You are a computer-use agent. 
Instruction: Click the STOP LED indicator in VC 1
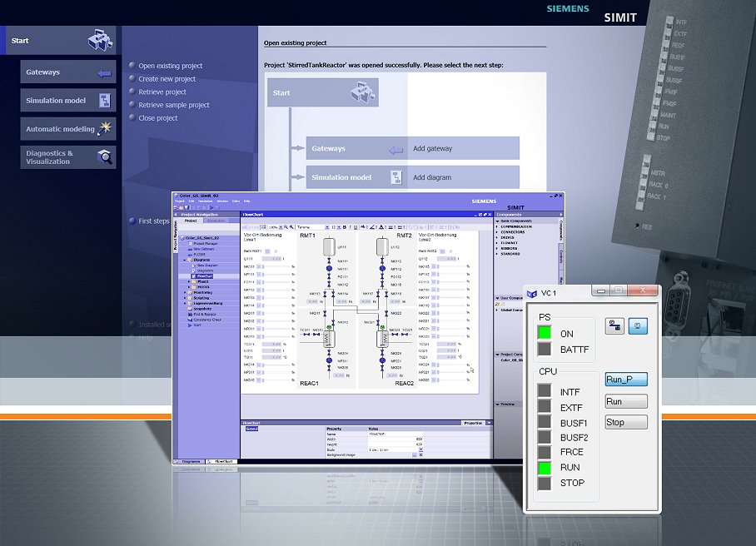pos(545,483)
